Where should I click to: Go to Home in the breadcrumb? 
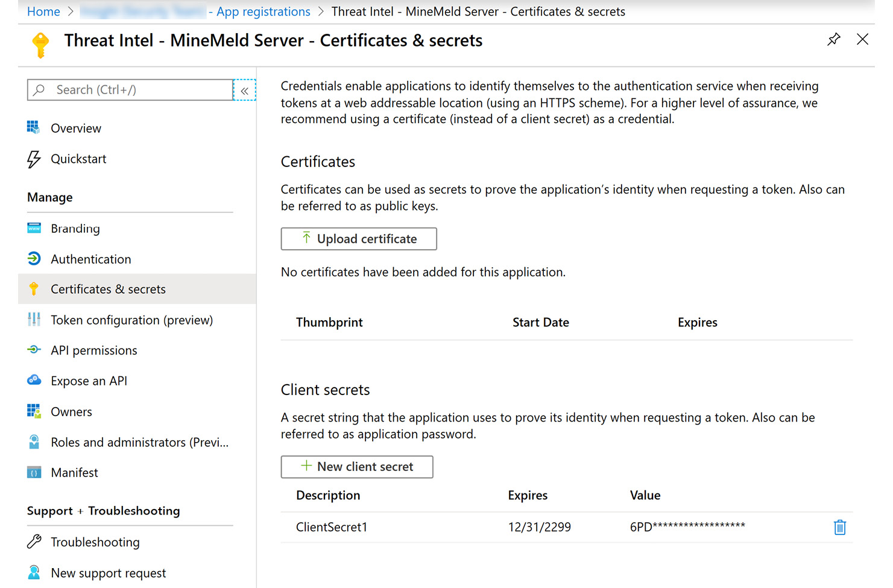(x=43, y=11)
